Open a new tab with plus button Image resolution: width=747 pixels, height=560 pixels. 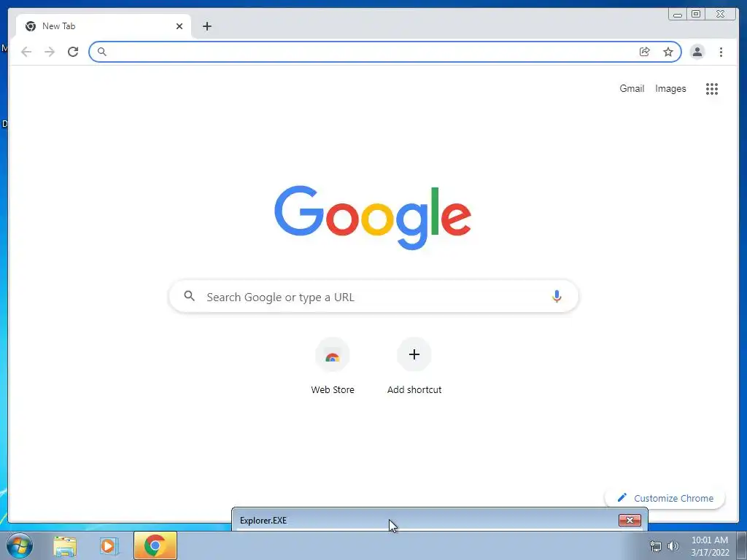click(x=206, y=26)
